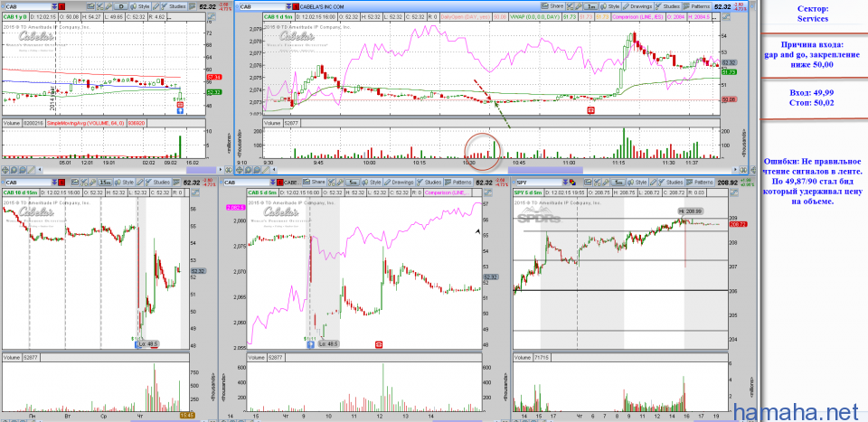Open Patterns menu in SPY chart
Viewport: 868px width, 422px height.
[700, 182]
